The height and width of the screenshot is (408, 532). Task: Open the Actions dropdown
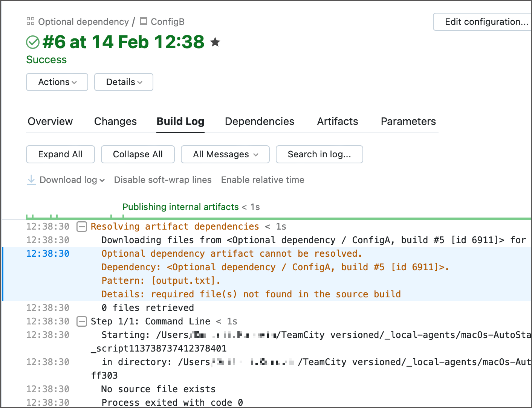click(57, 82)
